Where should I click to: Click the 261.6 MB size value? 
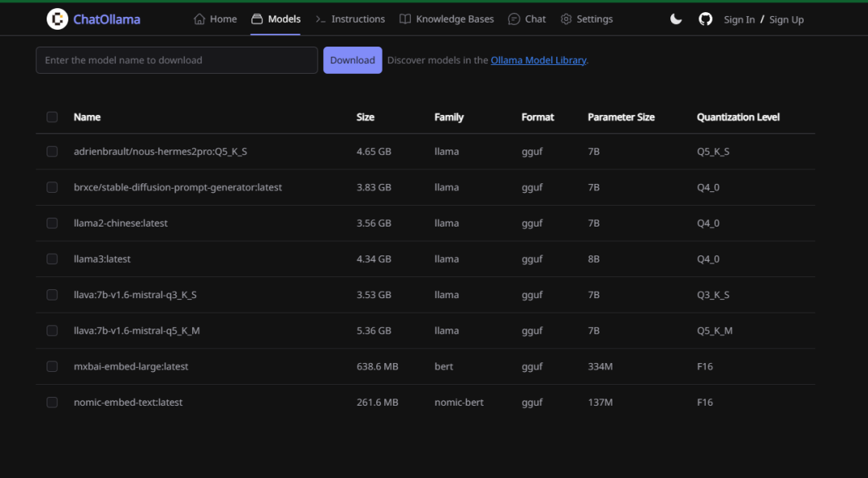377,402
